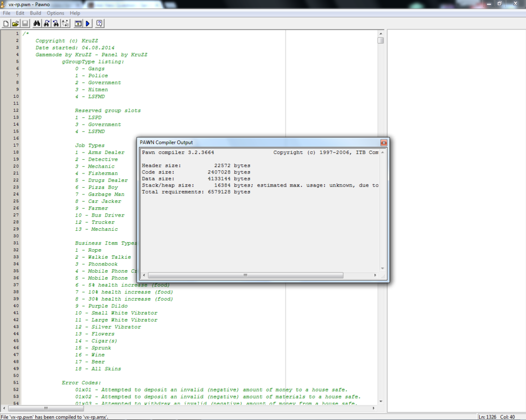This screenshot has height=420, width=526.
Task: Click 'Header size: 22572 bytes' in compiler output
Action: [x=196, y=166]
